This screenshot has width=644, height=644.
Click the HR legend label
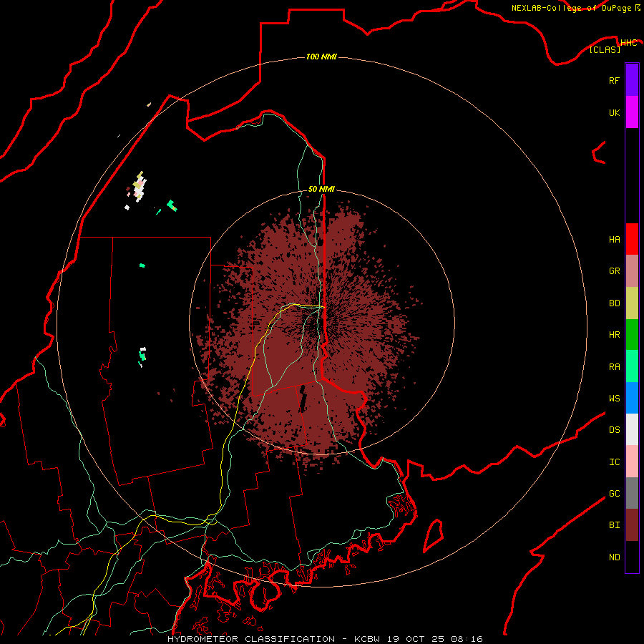click(x=614, y=335)
